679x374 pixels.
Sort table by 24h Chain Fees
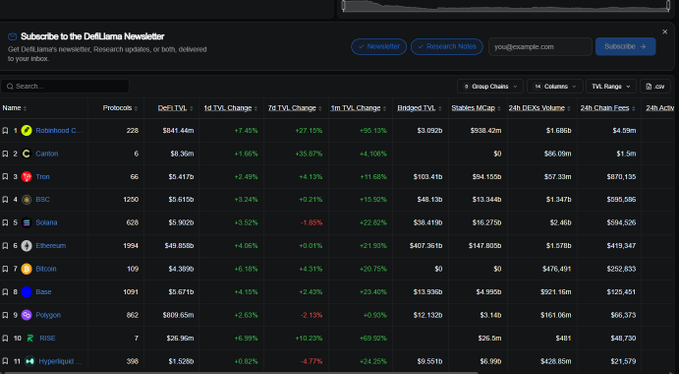608,108
